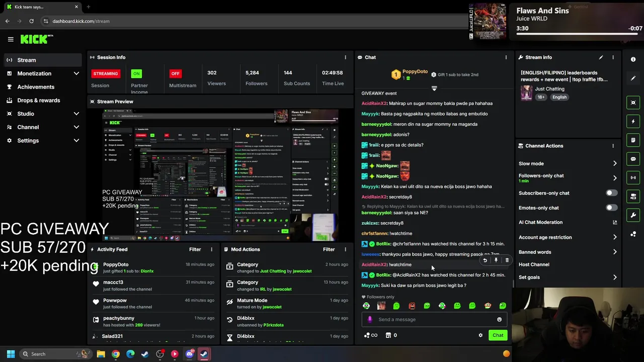Reply to hovered message with arrow icon

485,260
